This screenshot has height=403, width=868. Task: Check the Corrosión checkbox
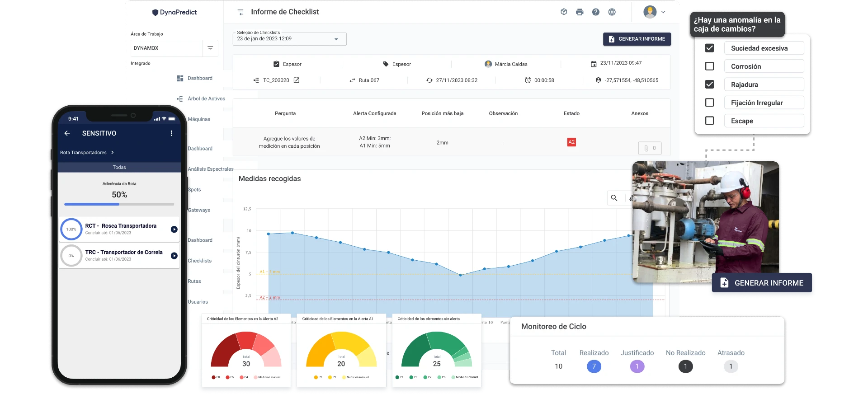pyautogui.click(x=709, y=66)
